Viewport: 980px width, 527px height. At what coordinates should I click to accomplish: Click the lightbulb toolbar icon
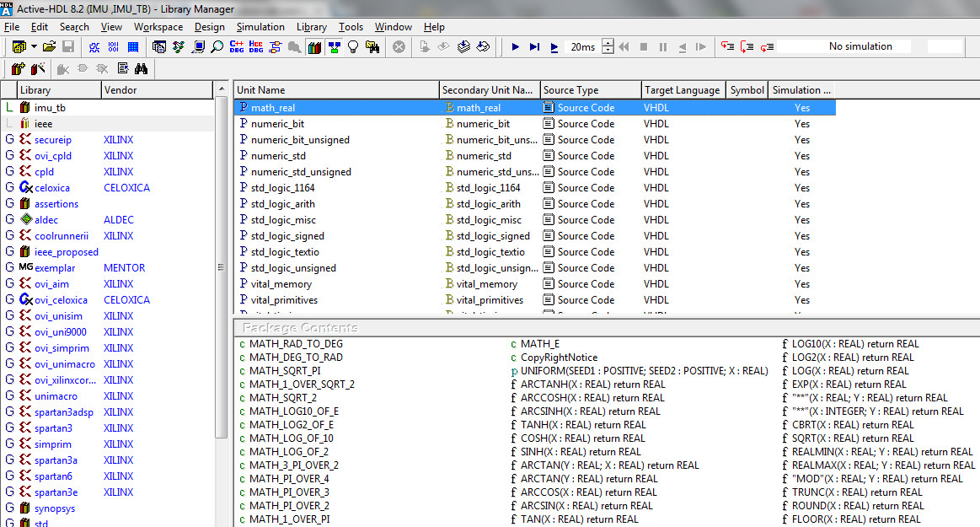(x=353, y=47)
